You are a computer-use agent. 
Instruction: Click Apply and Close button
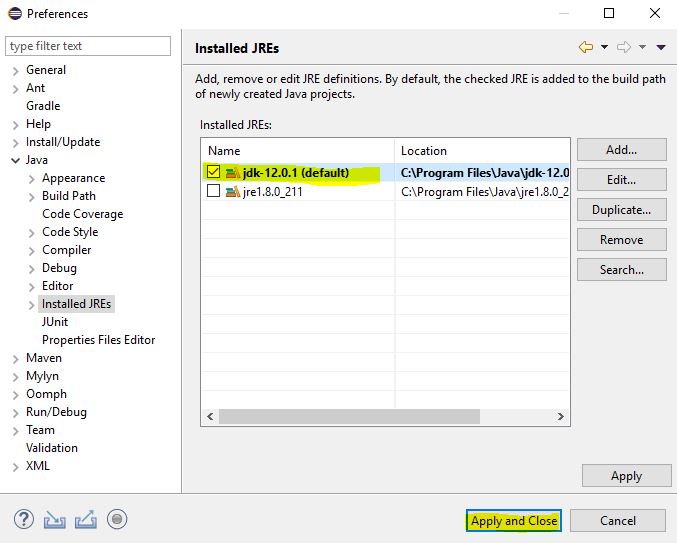click(514, 521)
